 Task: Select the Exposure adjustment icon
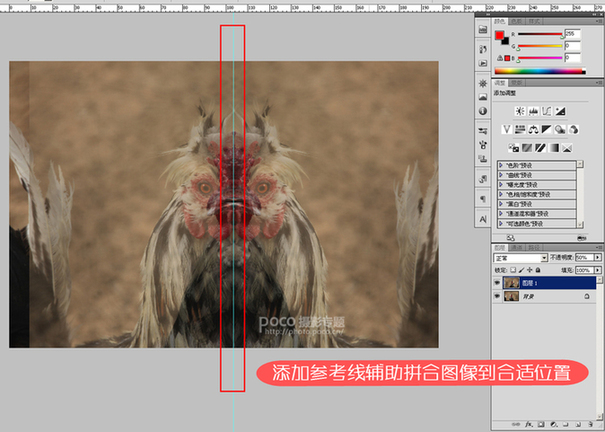click(x=561, y=111)
